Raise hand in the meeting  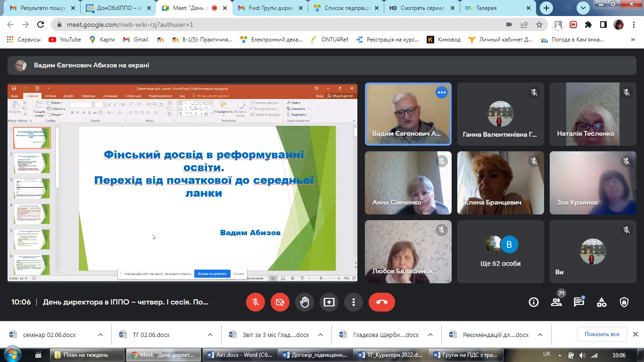click(x=305, y=302)
